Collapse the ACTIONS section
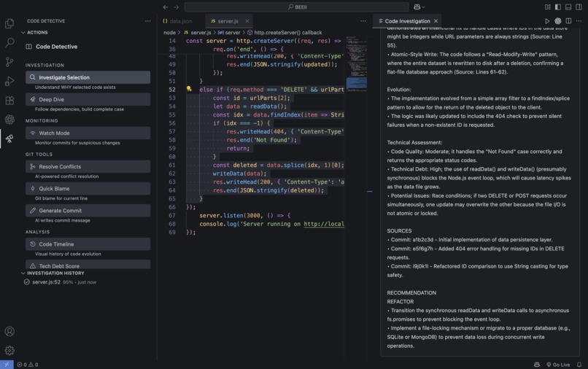This screenshot has height=369, width=588. (34, 32)
